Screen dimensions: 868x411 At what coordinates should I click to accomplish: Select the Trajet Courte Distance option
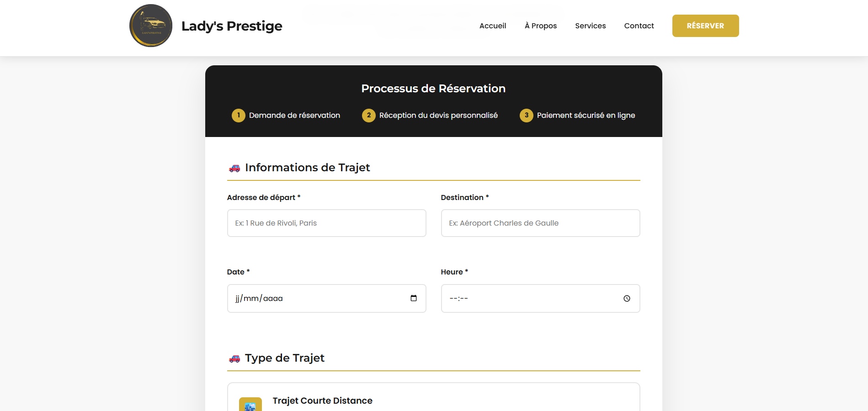point(433,400)
